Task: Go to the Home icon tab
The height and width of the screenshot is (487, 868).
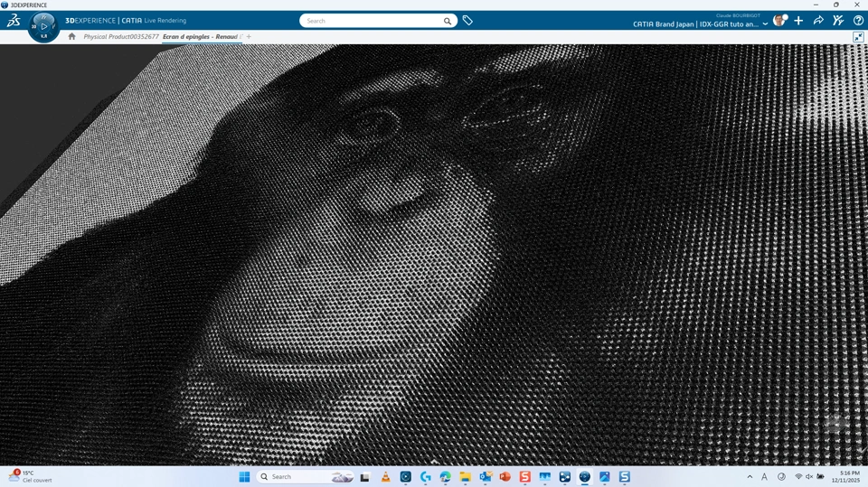Action: click(x=71, y=36)
